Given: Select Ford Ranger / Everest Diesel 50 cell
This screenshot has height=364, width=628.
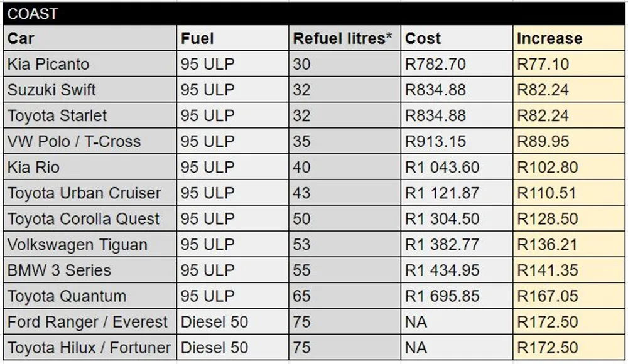Looking at the screenshot, I should coord(233,321).
